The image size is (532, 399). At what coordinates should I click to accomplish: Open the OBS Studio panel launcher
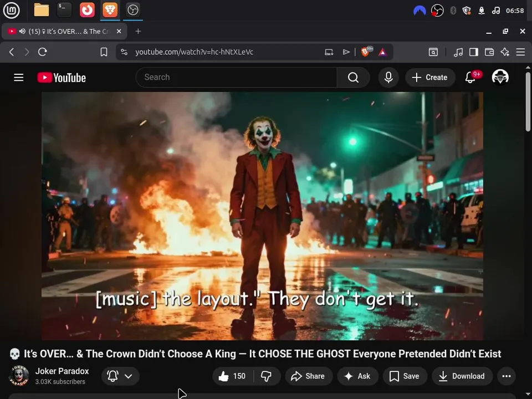132,10
